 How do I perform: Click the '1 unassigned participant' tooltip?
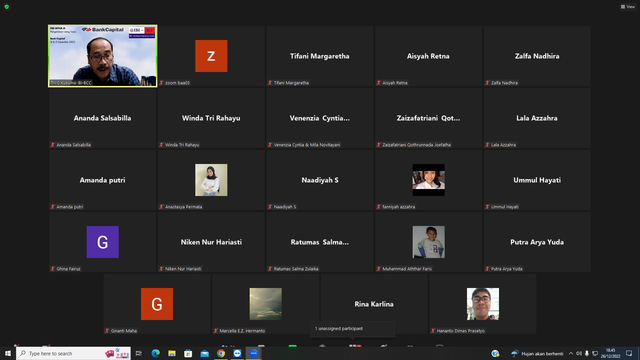pos(352,329)
